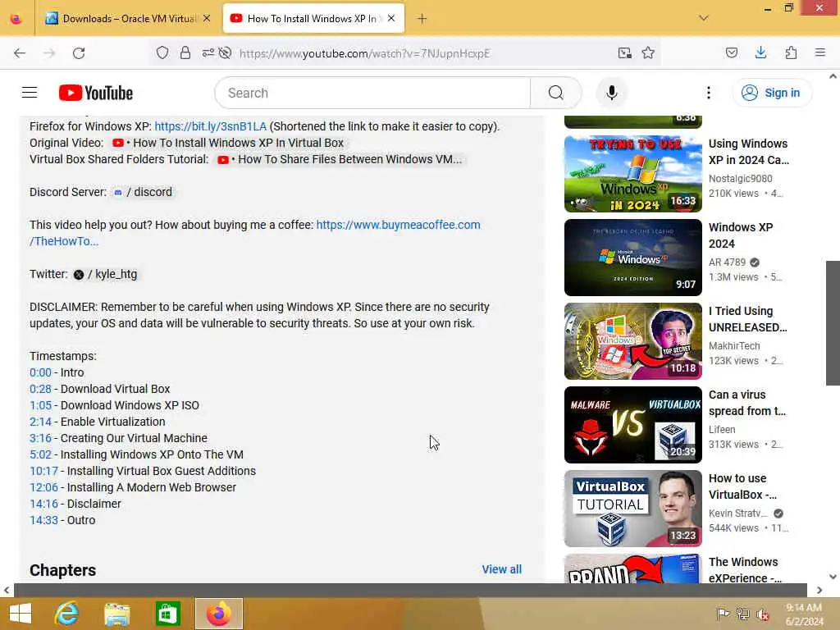This screenshot has width=840, height=630.
Task: Bookmark this page with the star
Action: click(648, 52)
